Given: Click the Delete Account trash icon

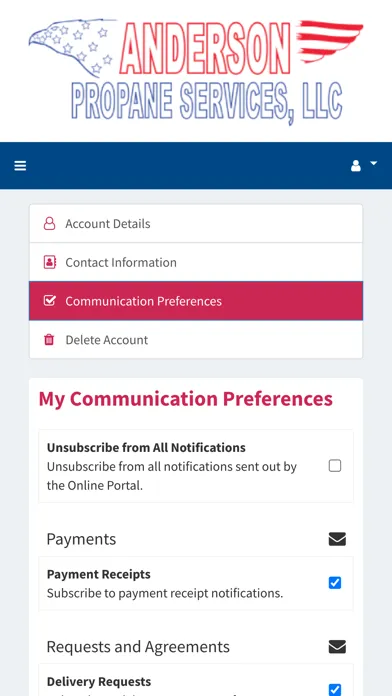Looking at the screenshot, I should pos(49,340).
